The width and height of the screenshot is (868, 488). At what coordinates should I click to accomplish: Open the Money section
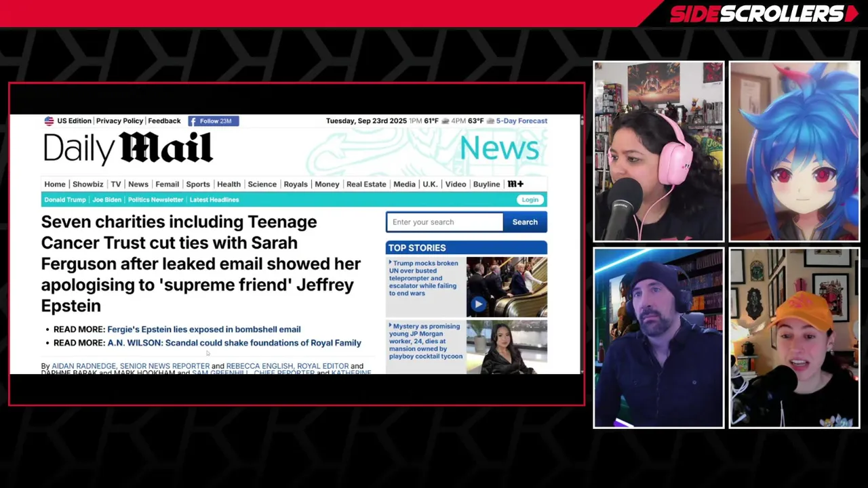327,184
